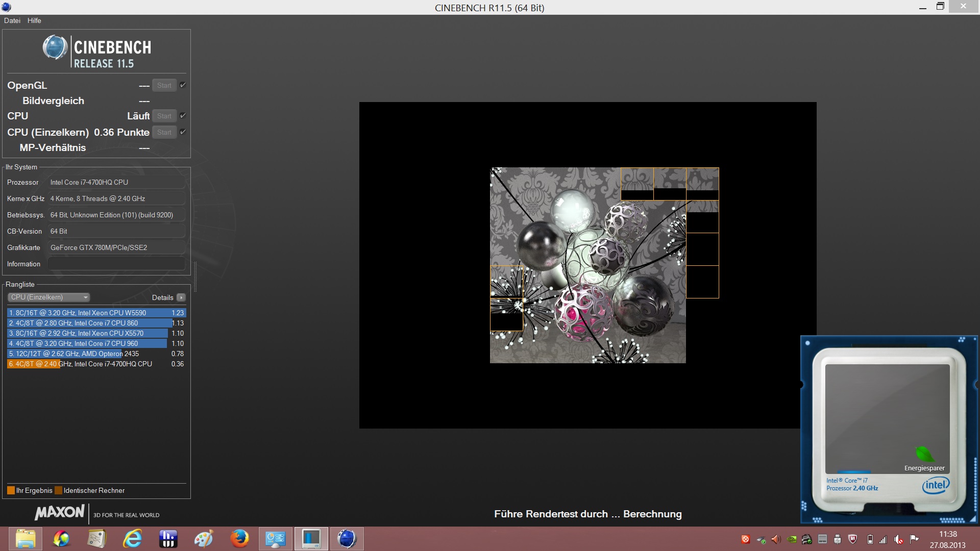Screen dimensions: 980x551
Task: Click the muted volume tray icon
Action: point(899,539)
